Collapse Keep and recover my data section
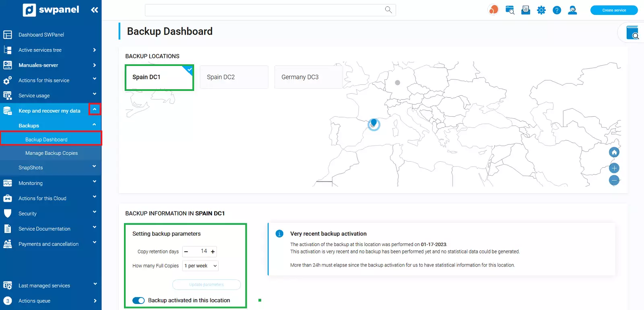This screenshot has height=310, width=644. 95,109
